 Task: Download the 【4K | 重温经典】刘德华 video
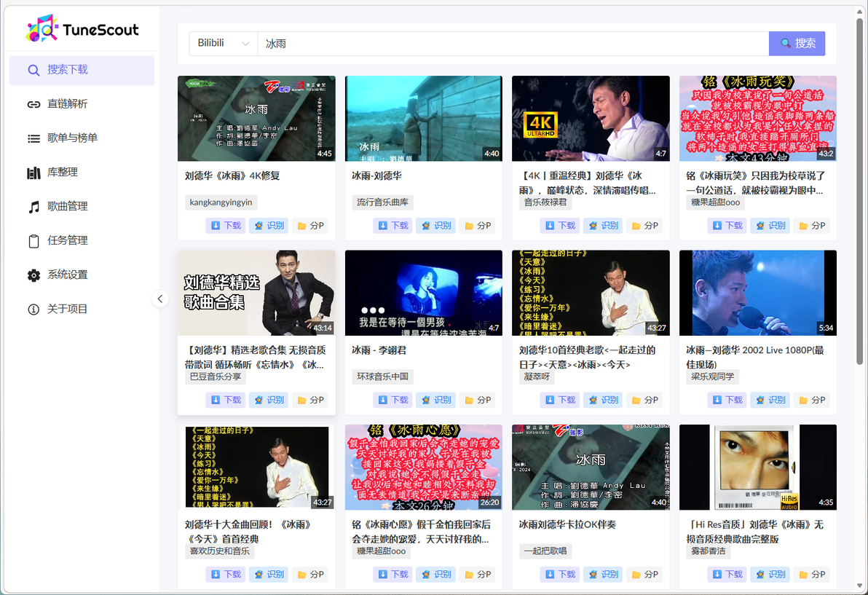(x=560, y=225)
